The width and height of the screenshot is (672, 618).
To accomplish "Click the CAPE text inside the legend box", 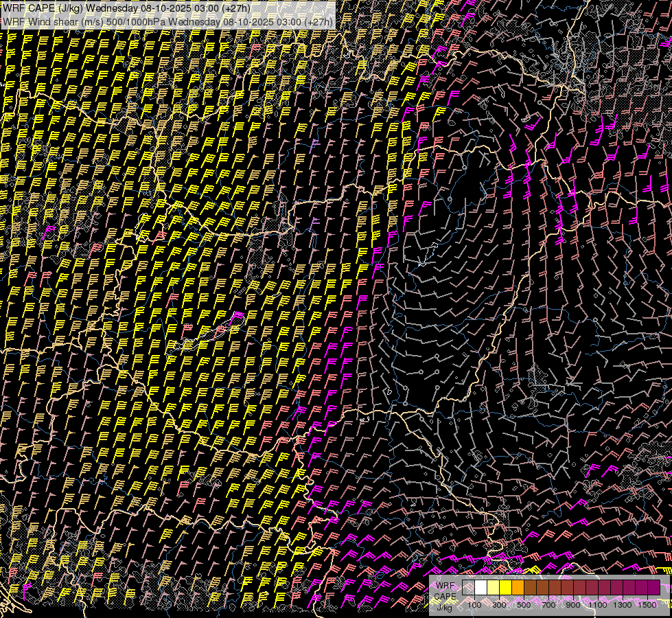I will pyautogui.click(x=445, y=596).
